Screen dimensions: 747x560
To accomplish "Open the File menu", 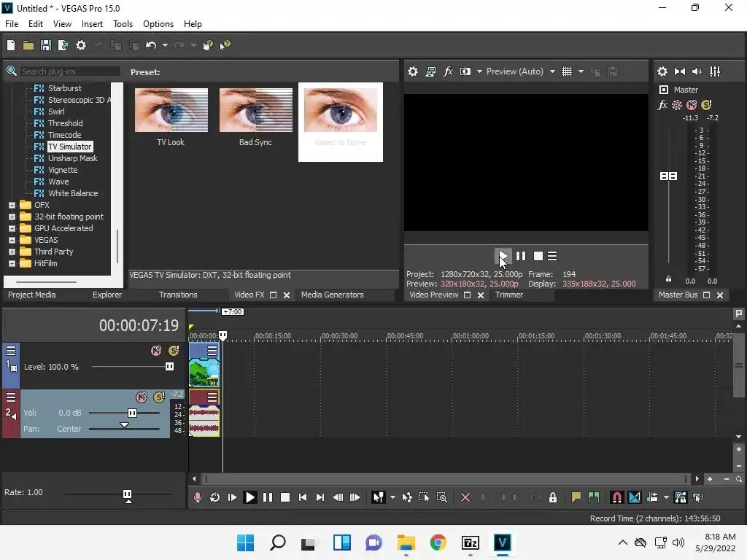I will point(12,24).
